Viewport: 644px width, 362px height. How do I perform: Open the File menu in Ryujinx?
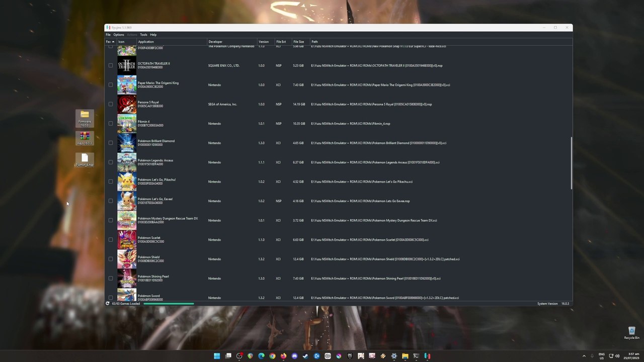[x=108, y=35]
